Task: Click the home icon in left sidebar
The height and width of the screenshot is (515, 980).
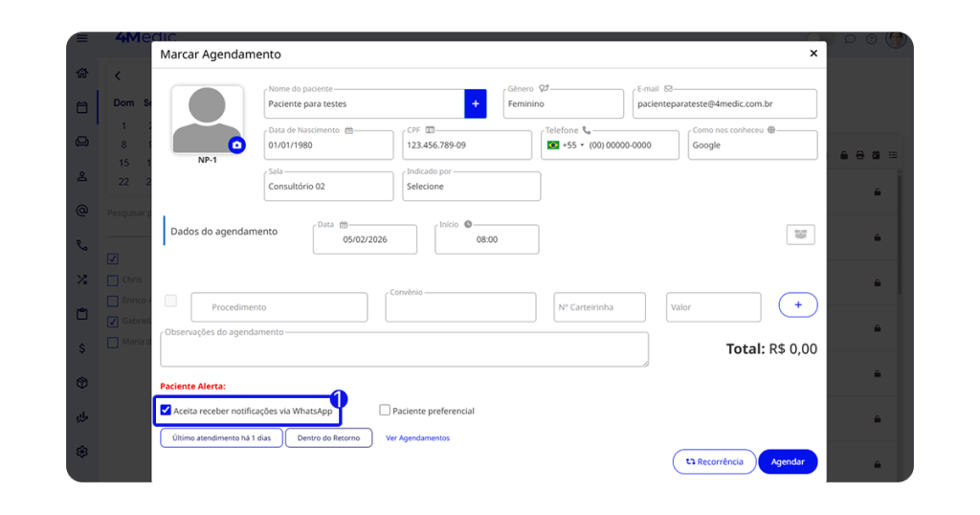Action: click(x=82, y=74)
